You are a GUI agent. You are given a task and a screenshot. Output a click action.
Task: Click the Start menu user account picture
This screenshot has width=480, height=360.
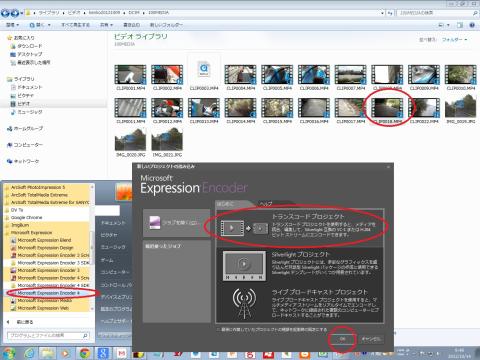[x=124, y=192]
